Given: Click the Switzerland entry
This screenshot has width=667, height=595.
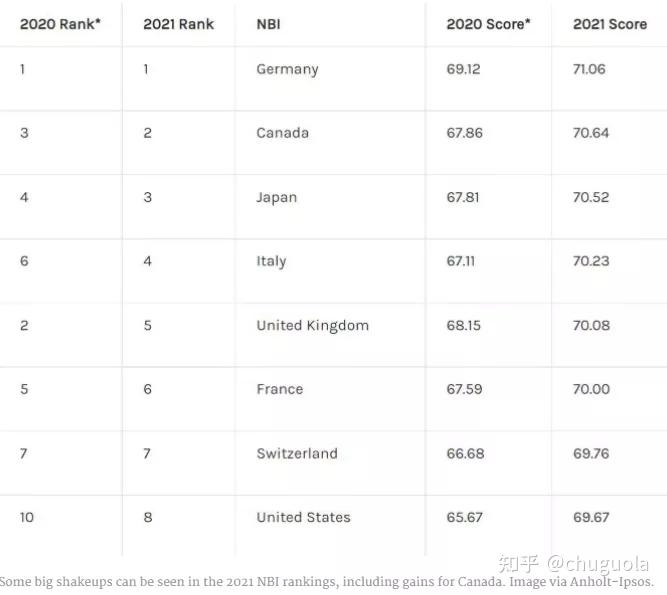Looking at the screenshot, I should 297,453.
